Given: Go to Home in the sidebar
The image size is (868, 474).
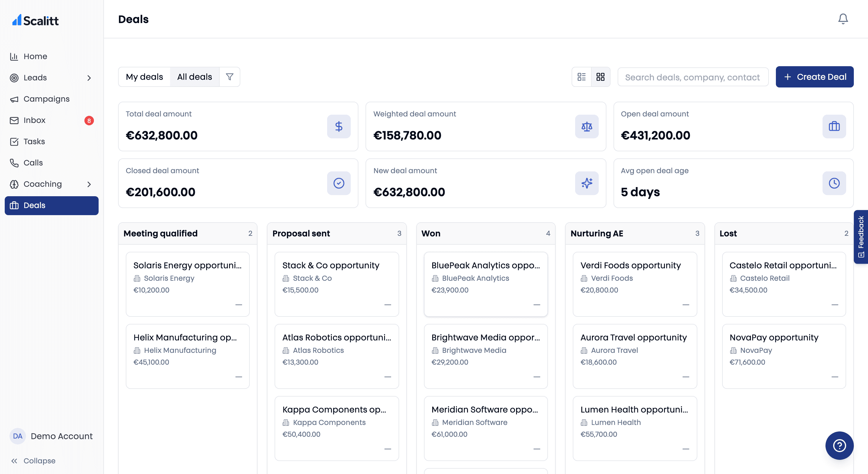Looking at the screenshot, I should 52,56.
